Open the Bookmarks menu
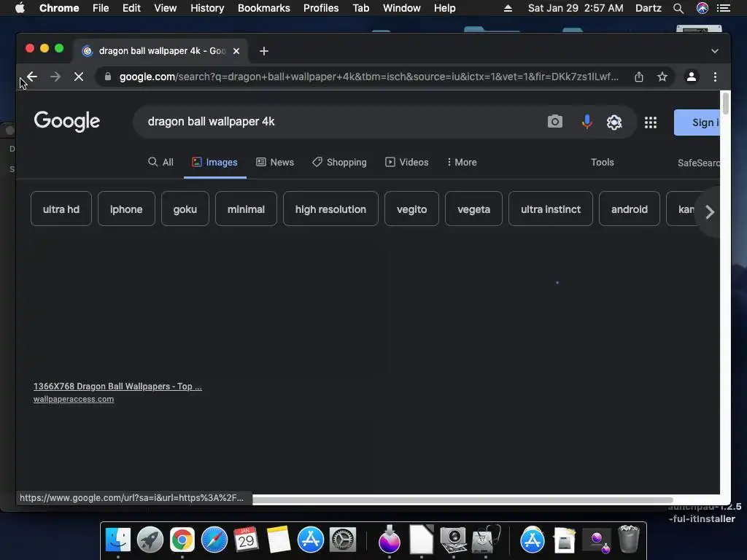Screen dimensions: 747x560 pos(263,8)
